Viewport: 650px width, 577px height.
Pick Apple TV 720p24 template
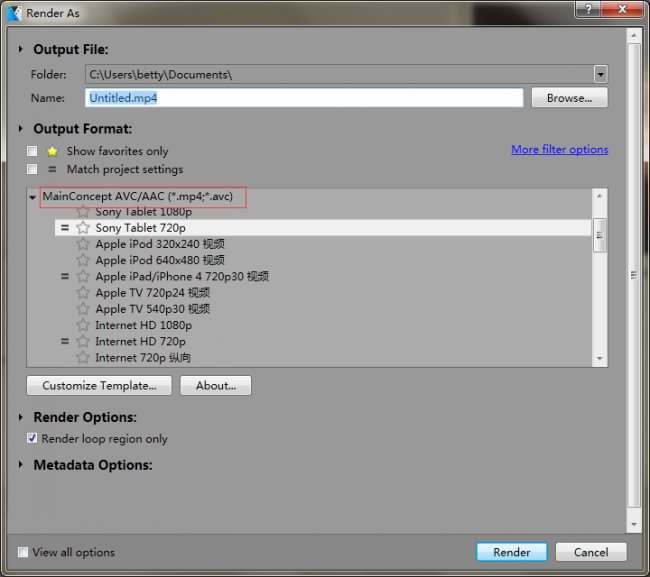[153, 293]
